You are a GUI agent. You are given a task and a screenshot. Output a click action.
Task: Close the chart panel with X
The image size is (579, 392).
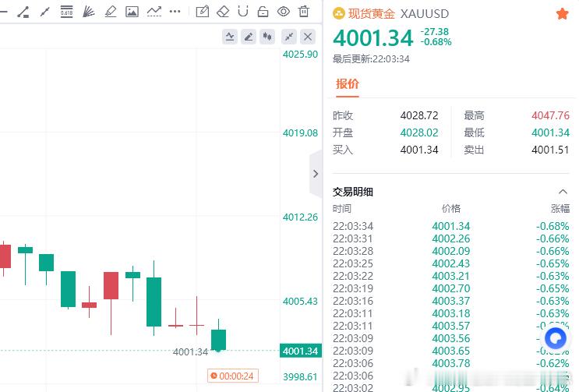308,37
